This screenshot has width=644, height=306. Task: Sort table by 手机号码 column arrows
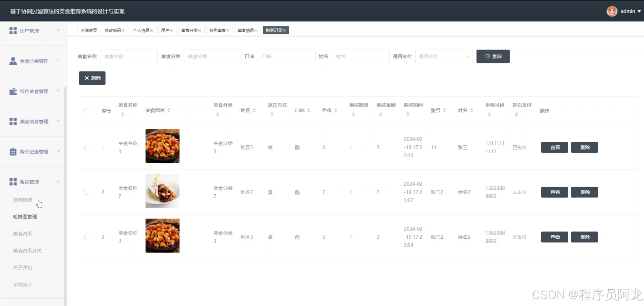tap(490, 114)
